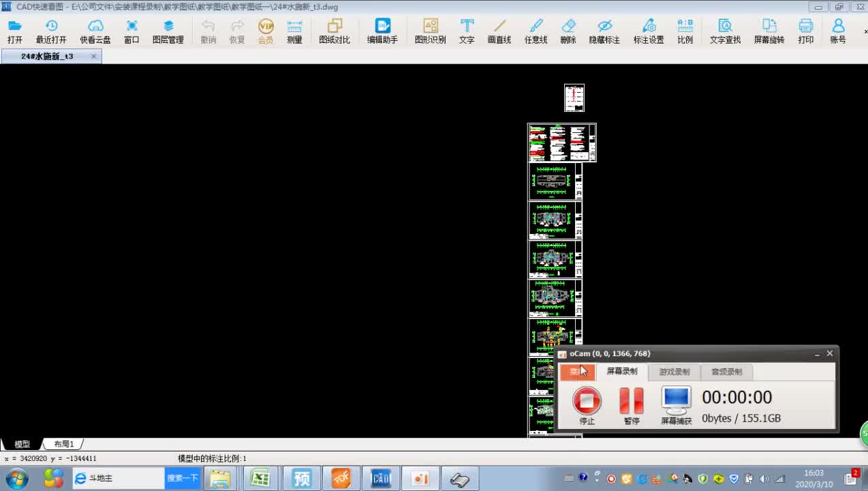Open the 比例 scale tool
The width and height of the screenshot is (868, 491).
pyautogui.click(x=685, y=31)
